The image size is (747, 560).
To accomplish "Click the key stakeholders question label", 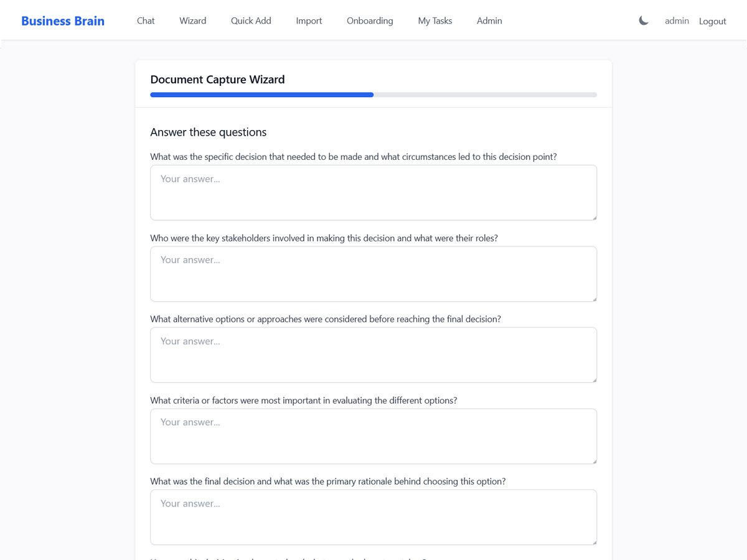I will 324,238.
